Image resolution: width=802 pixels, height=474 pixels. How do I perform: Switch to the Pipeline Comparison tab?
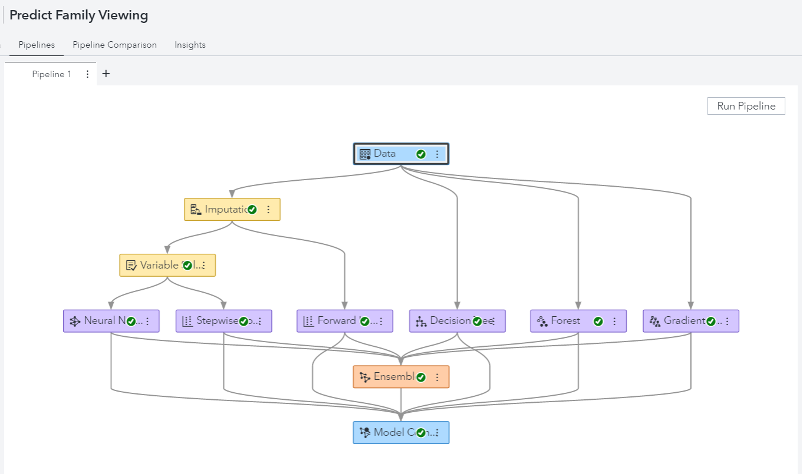click(x=115, y=45)
